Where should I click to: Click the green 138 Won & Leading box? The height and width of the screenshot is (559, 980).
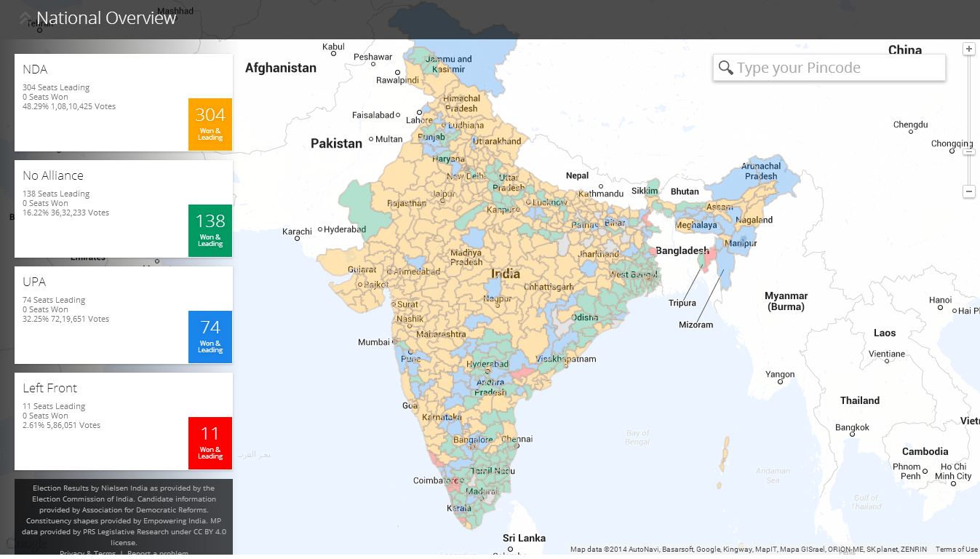[210, 231]
